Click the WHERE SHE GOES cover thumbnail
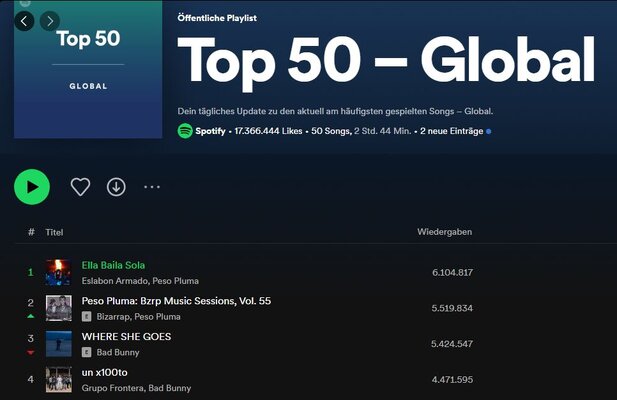 click(x=59, y=344)
